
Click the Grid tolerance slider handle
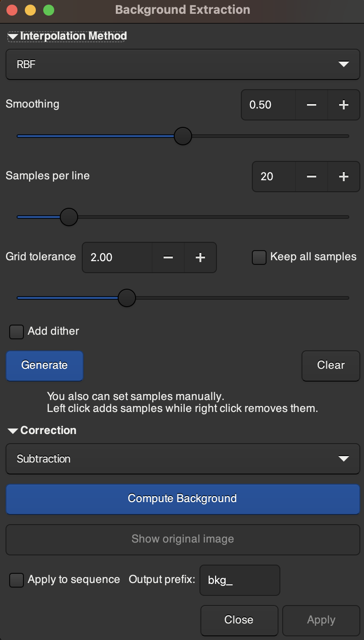click(x=127, y=298)
